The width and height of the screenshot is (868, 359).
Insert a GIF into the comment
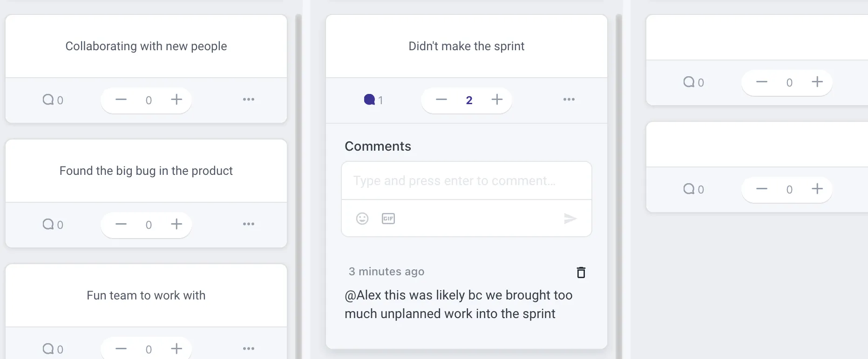click(x=388, y=219)
